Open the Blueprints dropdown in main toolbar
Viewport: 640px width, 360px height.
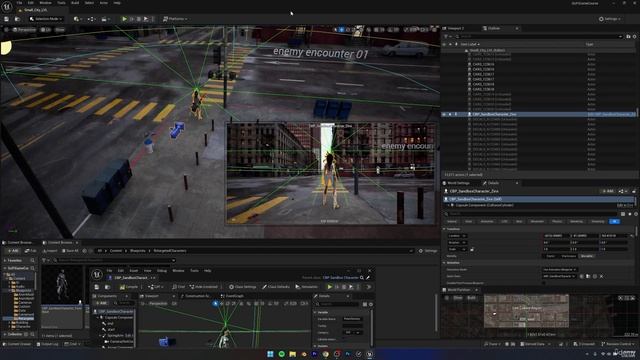(x=91, y=19)
